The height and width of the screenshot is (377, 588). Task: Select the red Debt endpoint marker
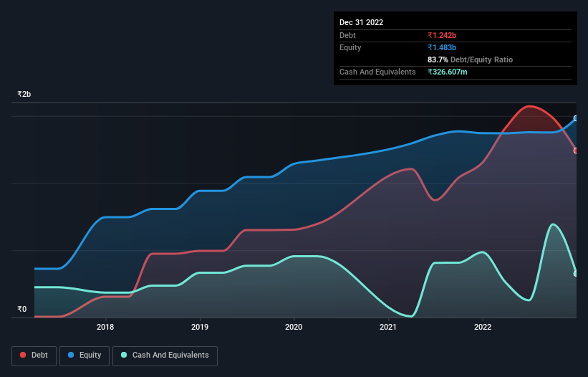click(576, 151)
